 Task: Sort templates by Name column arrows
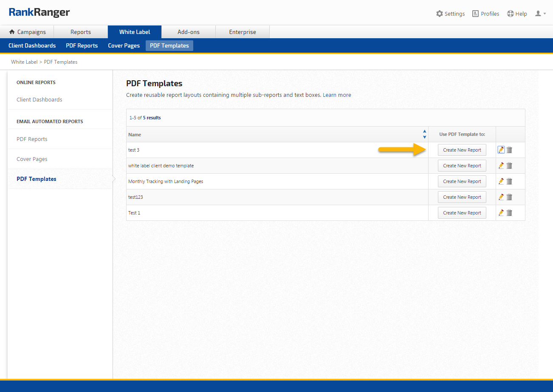coord(424,134)
